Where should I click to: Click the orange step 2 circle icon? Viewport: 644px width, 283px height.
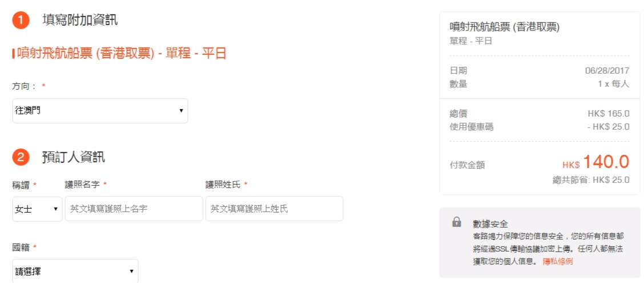(x=21, y=157)
